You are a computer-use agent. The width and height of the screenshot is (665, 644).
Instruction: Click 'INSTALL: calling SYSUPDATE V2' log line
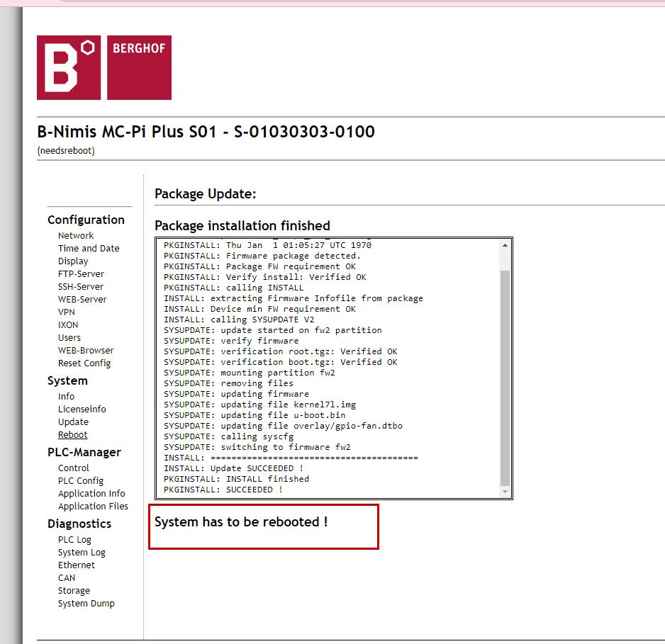pos(239,320)
